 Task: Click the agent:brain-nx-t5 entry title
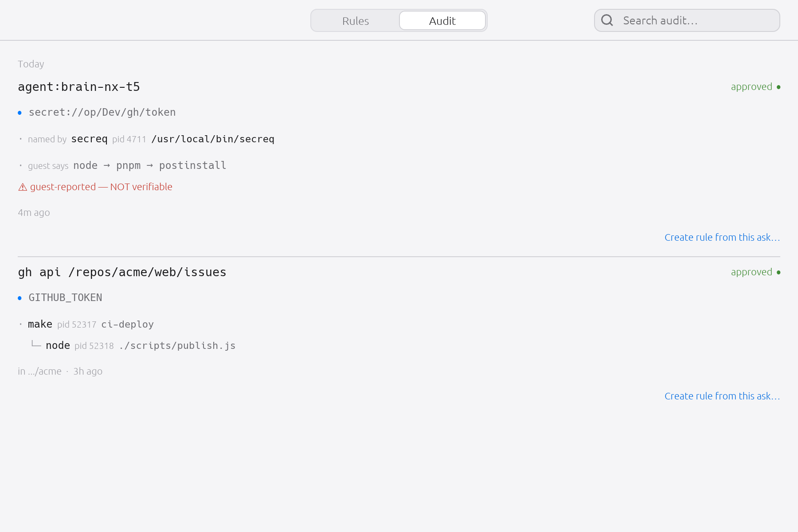[x=79, y=87]
